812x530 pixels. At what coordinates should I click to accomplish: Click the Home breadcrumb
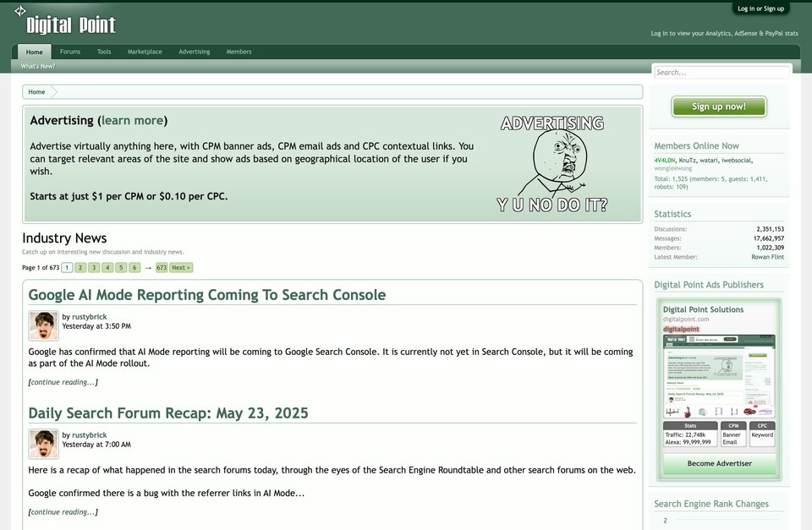point(36,92)
